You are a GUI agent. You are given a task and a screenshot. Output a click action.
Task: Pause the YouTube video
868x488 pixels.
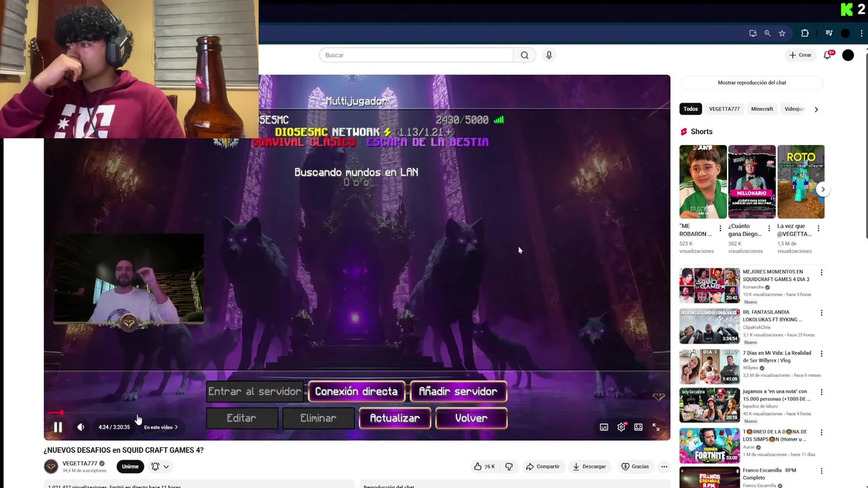[x=58, y=427]
